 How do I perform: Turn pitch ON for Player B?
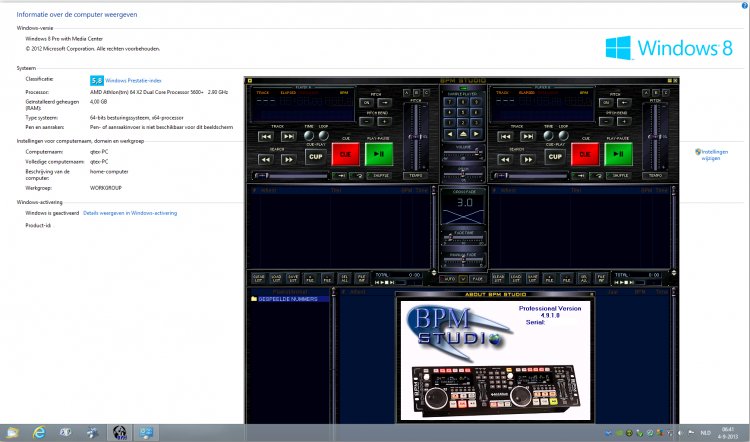pos(606,102)
